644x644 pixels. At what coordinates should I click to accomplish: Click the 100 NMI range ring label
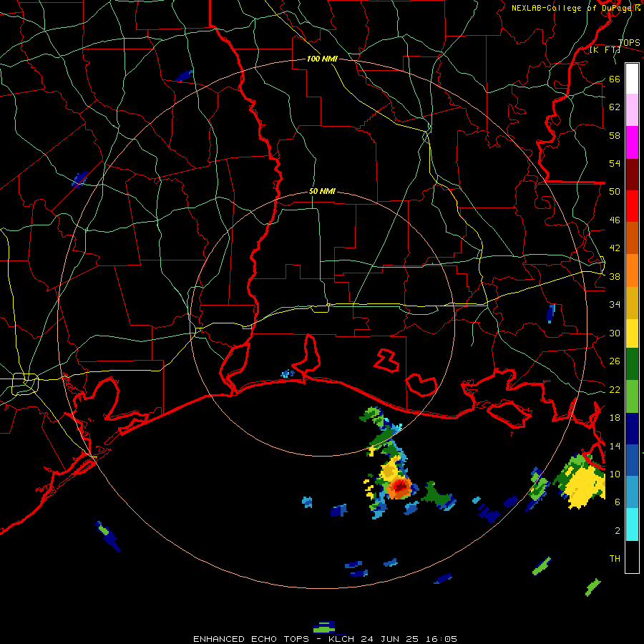coord(322,59)
